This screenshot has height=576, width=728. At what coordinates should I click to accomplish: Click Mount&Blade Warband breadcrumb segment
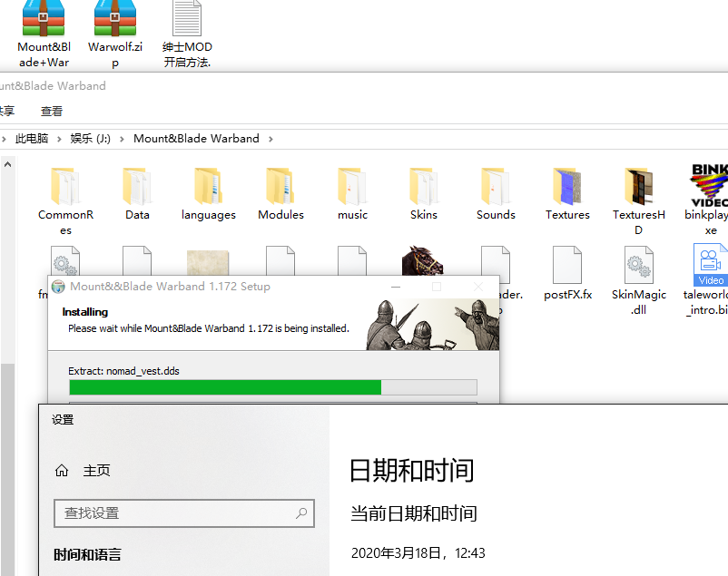point(196,138)
